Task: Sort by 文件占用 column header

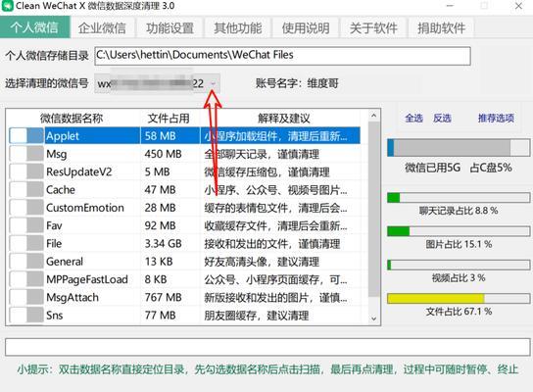Action: 169,119
